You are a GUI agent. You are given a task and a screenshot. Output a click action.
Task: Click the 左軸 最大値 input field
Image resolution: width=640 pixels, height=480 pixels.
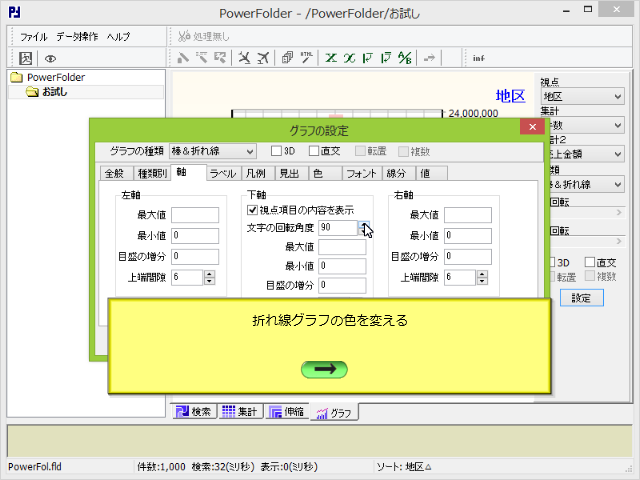(195, 215)
